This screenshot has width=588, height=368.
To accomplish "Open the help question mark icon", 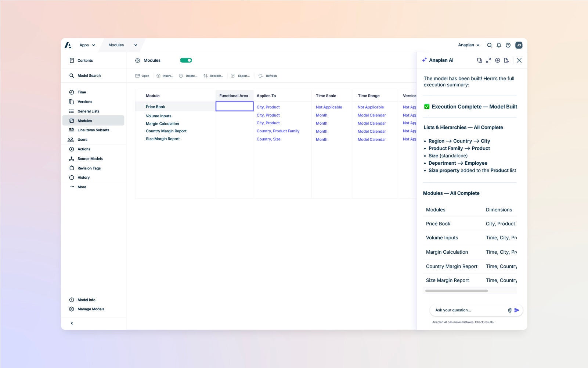I will 508,45.
